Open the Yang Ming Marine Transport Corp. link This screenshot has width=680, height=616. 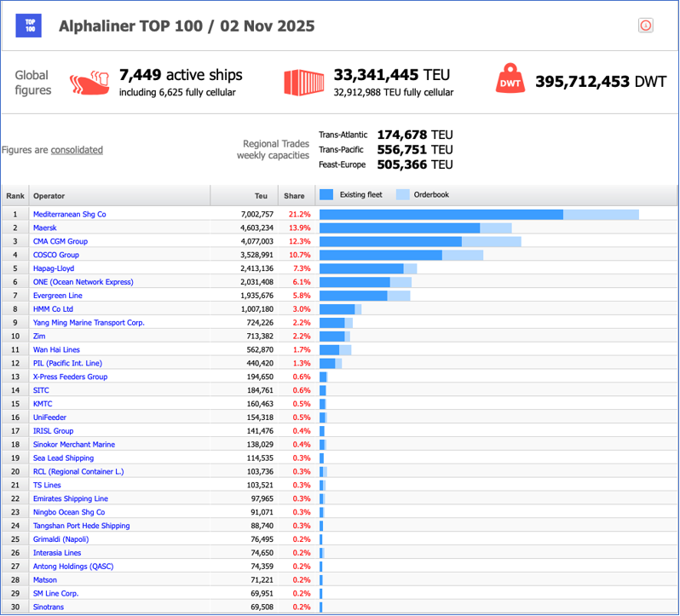tap(89, 323)
